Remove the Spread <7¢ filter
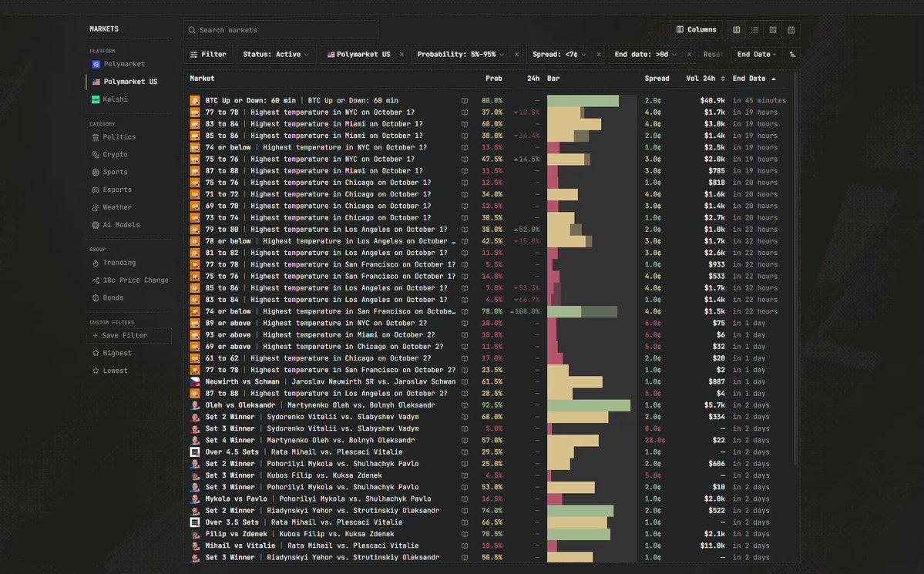The image size is (924, 574). click(x=599, y=54)
